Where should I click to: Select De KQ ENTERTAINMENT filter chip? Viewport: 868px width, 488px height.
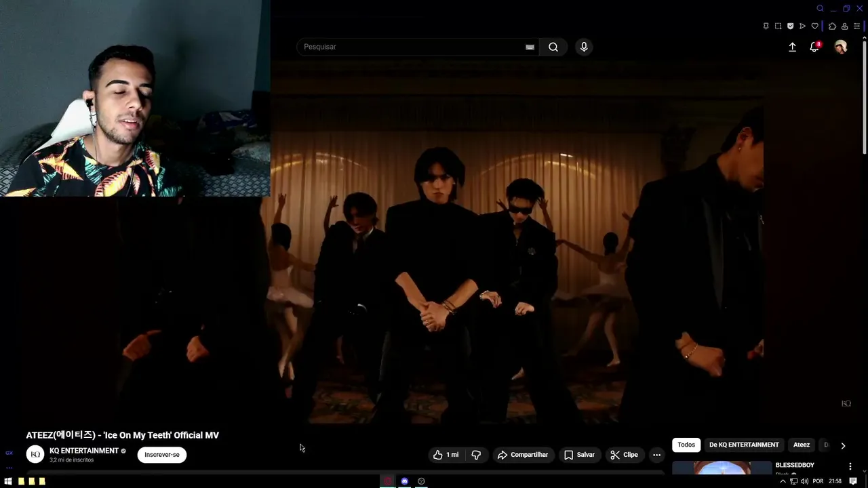pos(744,445)
